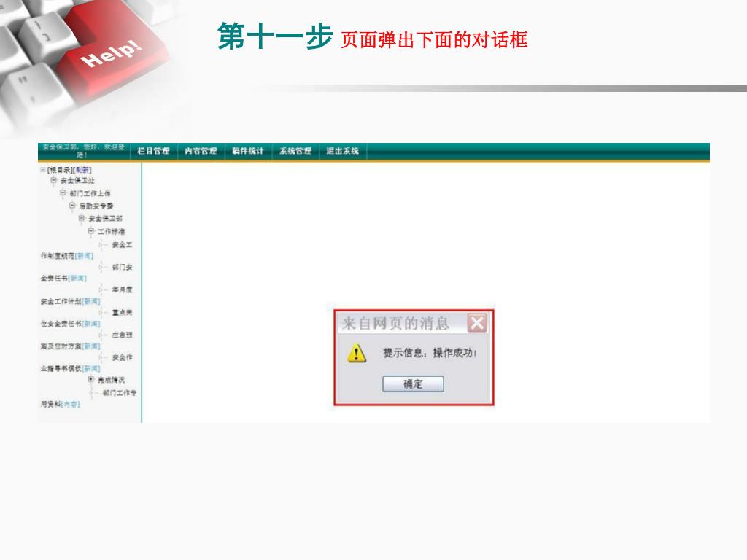Image resolution: width=747 pixels, height=560 pixels.
Task: Select 安全保卫处 in the tree
Action: pyautogui.click(x=77, y=181)
